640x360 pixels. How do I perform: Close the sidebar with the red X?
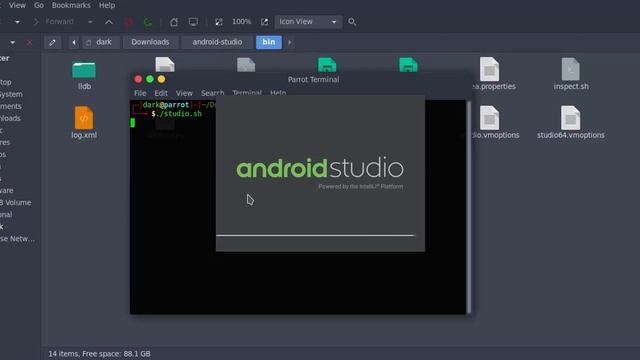[x=29, y=42]
